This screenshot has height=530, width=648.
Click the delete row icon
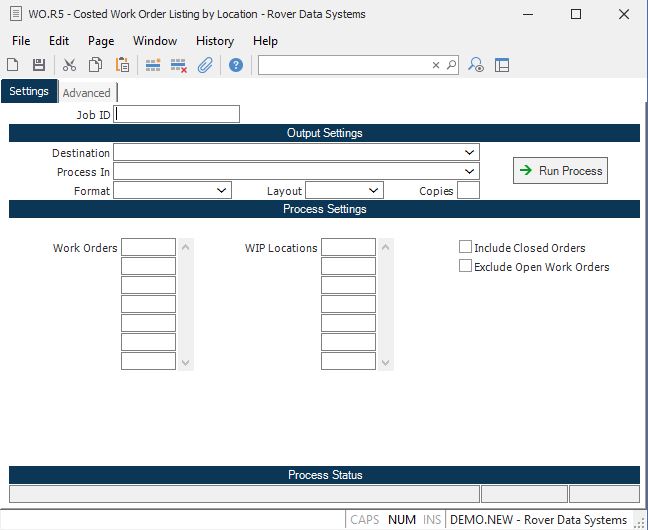click(179, 65)
